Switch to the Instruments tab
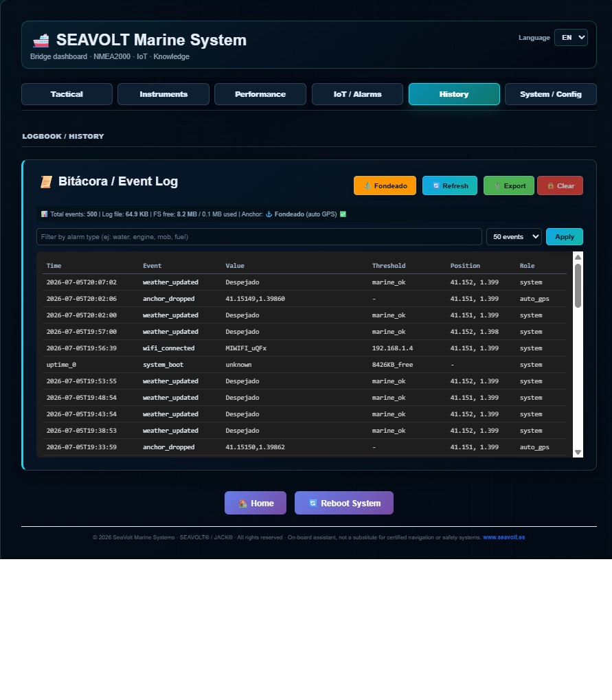 coord(163,94)
